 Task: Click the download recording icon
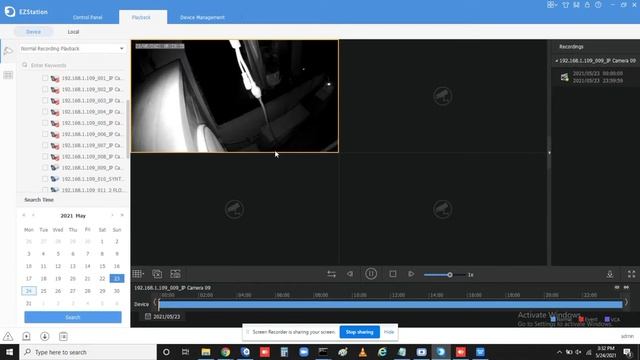610,274
